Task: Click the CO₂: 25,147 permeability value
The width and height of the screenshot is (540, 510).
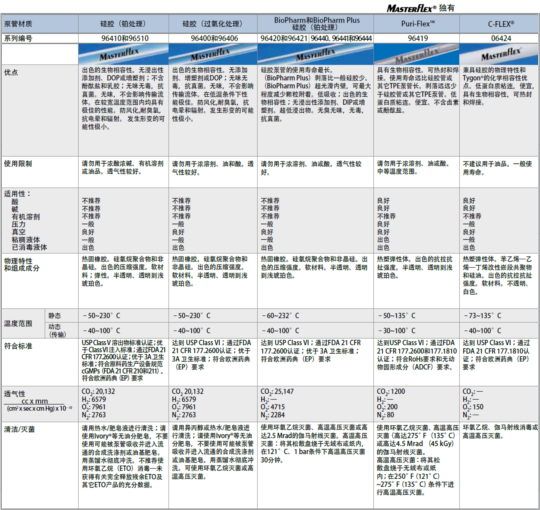Action: coord(277,392)
